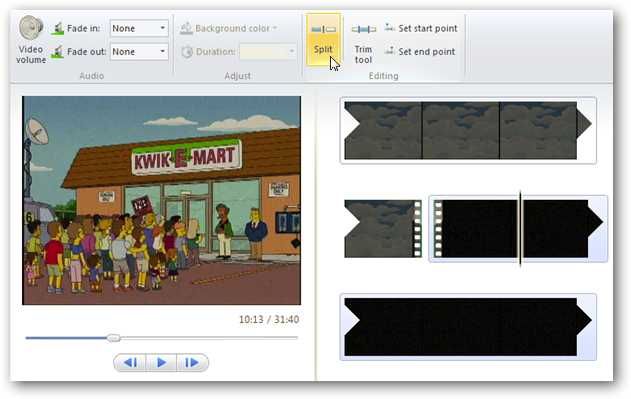
Task: Select the short cloudy clip before the split
Action: pyautogui.click(x=383, y=229)
